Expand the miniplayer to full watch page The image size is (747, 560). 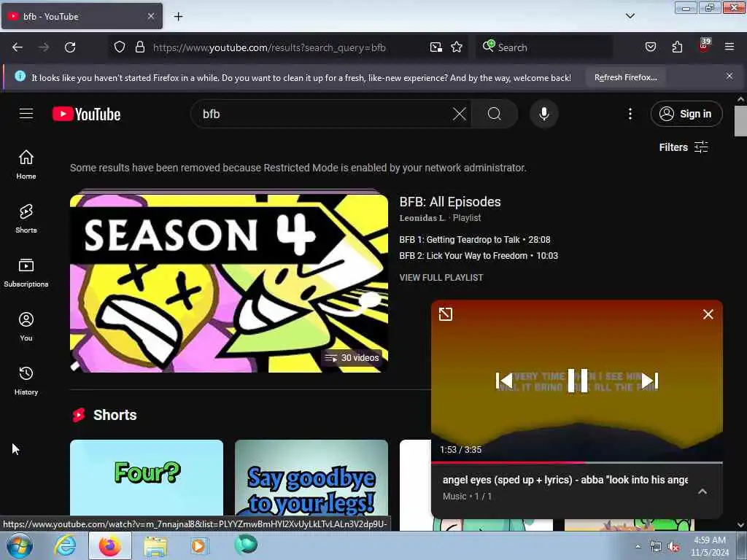tap(446, 314)
